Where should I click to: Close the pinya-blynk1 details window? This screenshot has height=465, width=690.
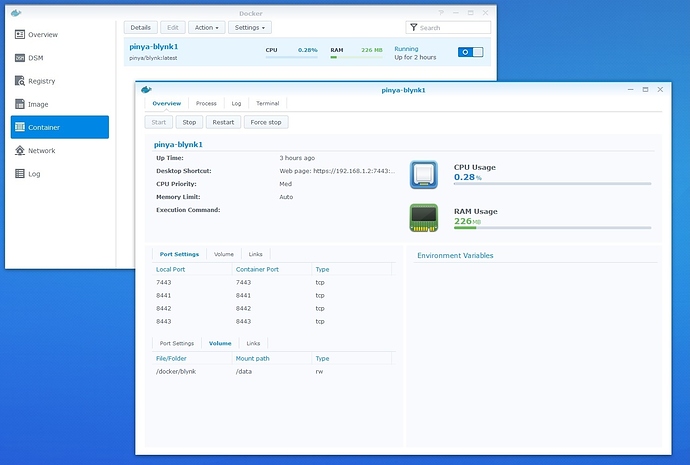(x=660, y=89)
